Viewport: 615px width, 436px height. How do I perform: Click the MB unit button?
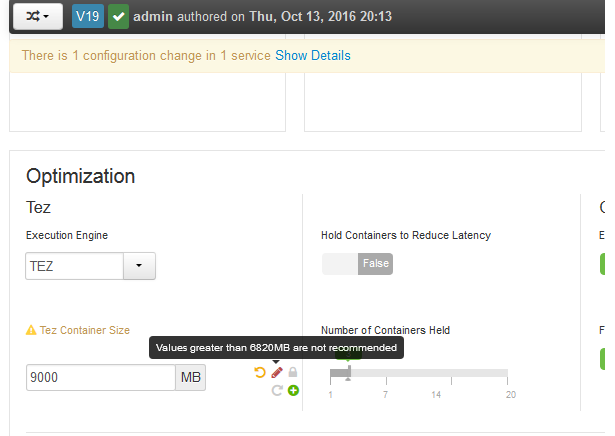coord(191,377)
